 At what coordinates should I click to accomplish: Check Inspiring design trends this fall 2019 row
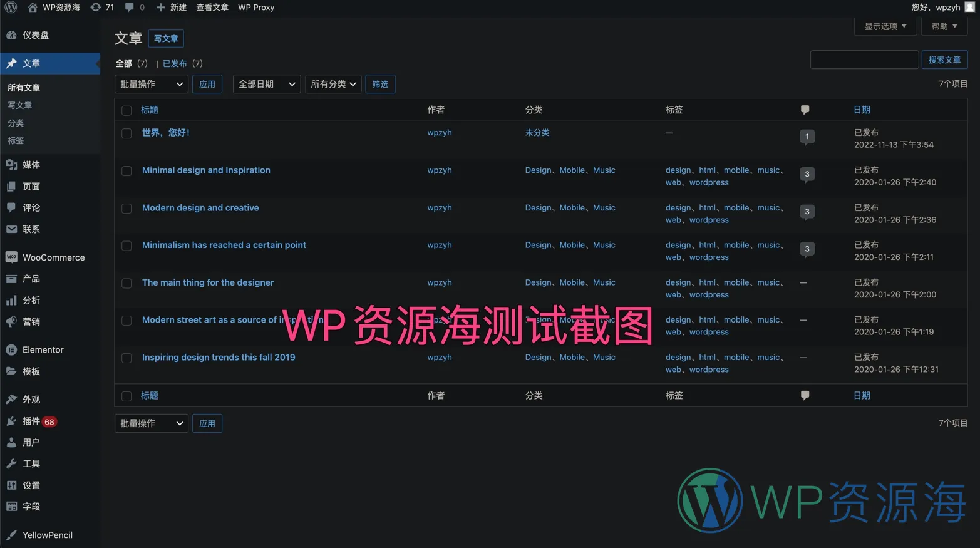126,358
